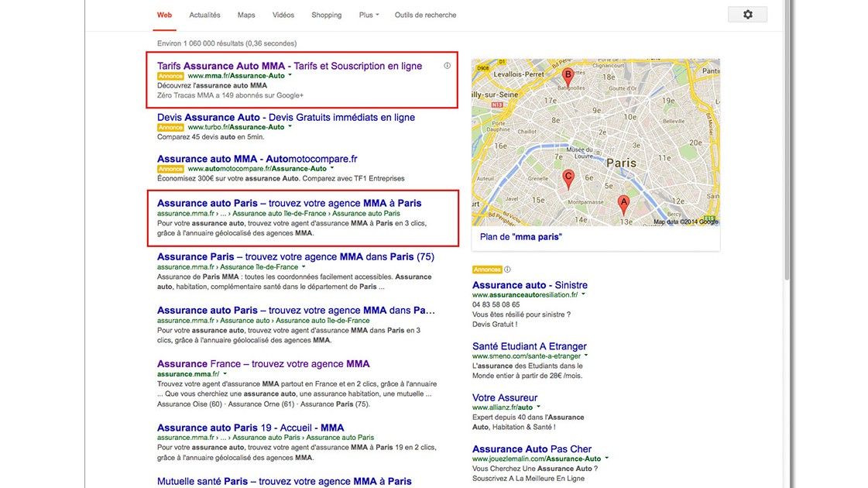
Task: Click the page vertical scrollbar
Action: (x=787, y=139)
